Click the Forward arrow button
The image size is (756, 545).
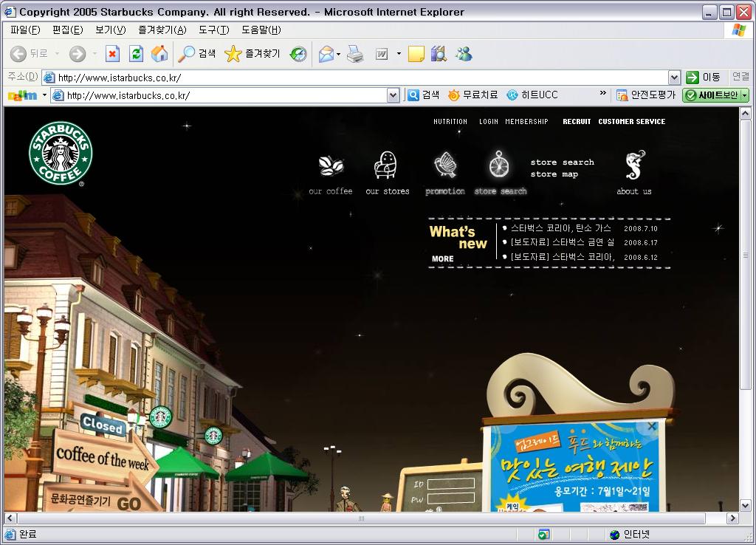click(x=77, y=53)
